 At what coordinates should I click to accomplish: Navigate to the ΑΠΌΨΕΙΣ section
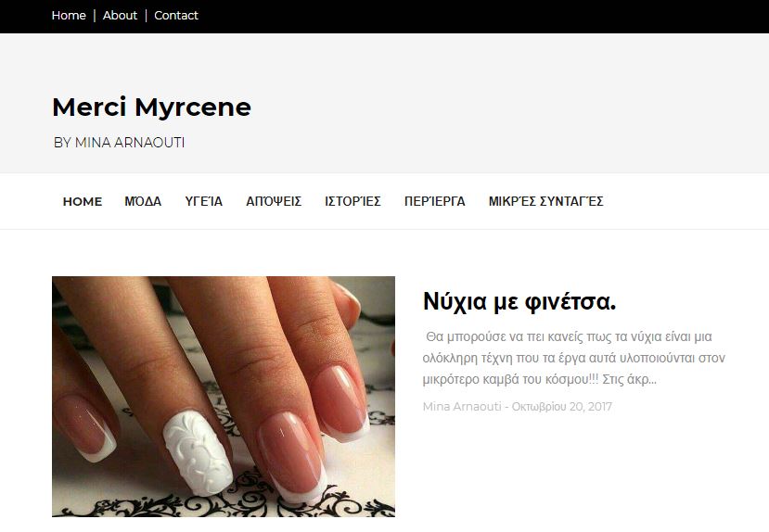[274, 201]
